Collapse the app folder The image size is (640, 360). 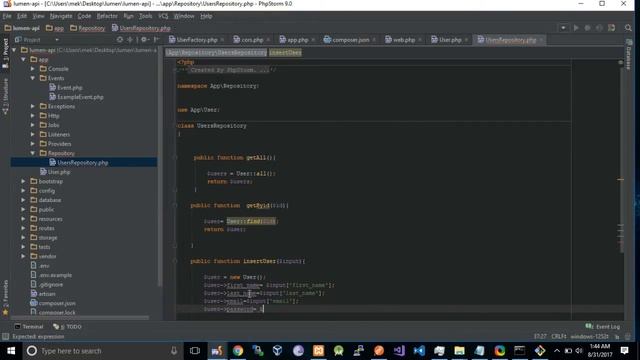23,60
